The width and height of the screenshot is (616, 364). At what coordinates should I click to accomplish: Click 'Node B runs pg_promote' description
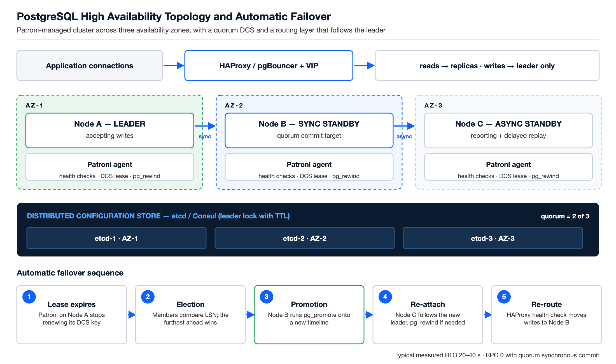point(309,319)
